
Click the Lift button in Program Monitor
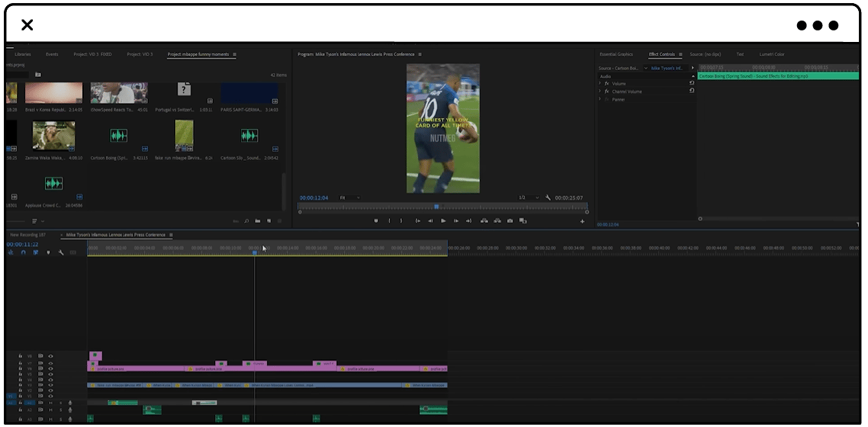click(484, 220)
